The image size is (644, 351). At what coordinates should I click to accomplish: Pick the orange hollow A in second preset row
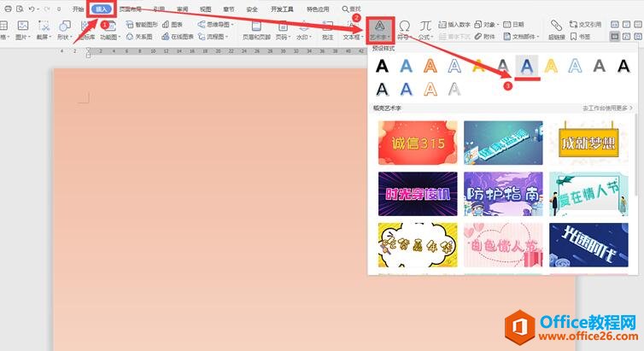[x=430, y=89]
